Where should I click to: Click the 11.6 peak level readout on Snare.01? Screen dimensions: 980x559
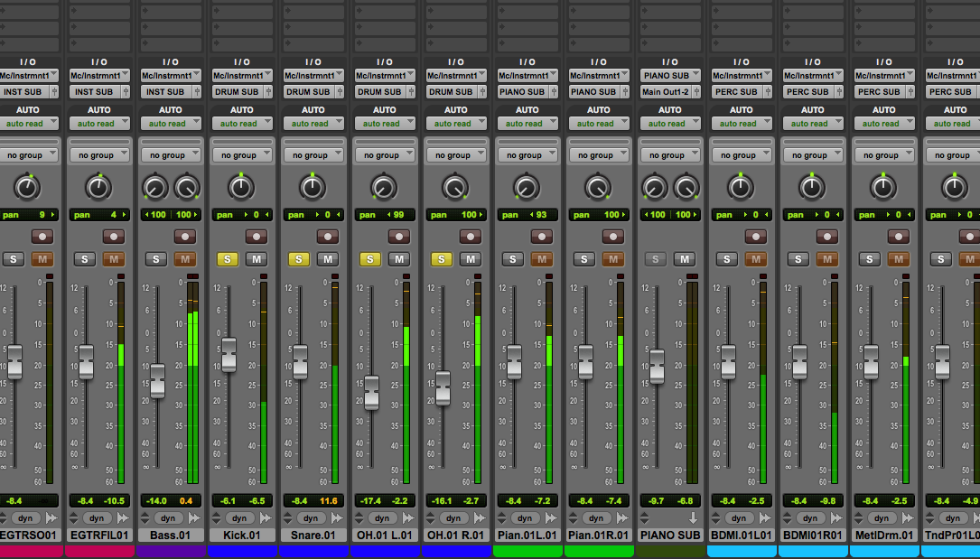(x=328, y=500)
